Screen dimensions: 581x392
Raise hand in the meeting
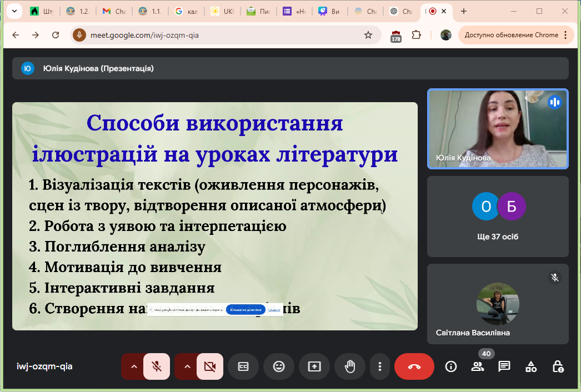tap(350, 366)
